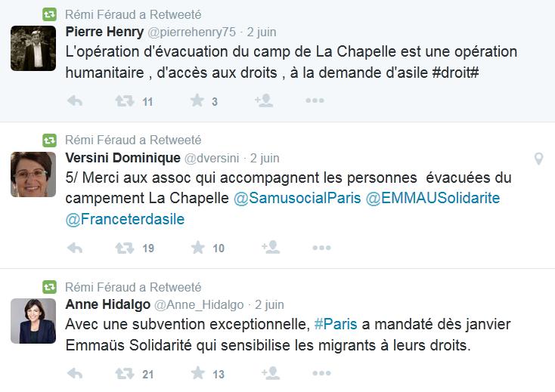Favorite Pierre Henry's tweet with star
The width and height of the screenshot is (555, 392).
coord(197,100)
